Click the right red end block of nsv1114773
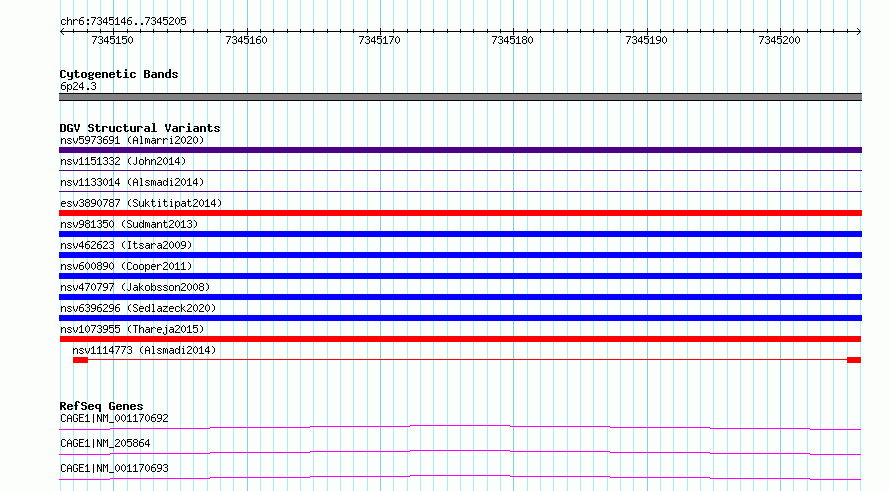The height and width of the screenshot is (491, 890). pyautogui.click(x=854, y=360)
